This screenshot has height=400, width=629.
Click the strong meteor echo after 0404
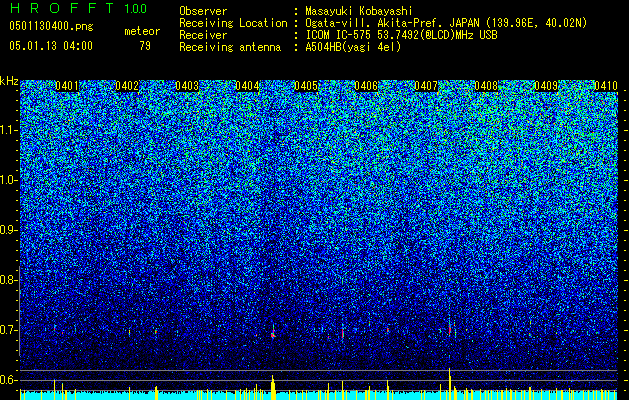(x=273, y=332)
